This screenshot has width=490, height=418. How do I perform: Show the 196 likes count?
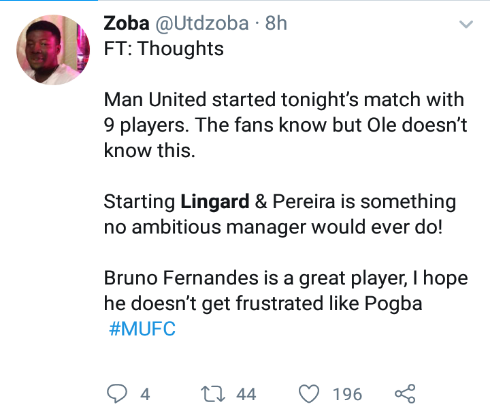(x=347, y=394)
